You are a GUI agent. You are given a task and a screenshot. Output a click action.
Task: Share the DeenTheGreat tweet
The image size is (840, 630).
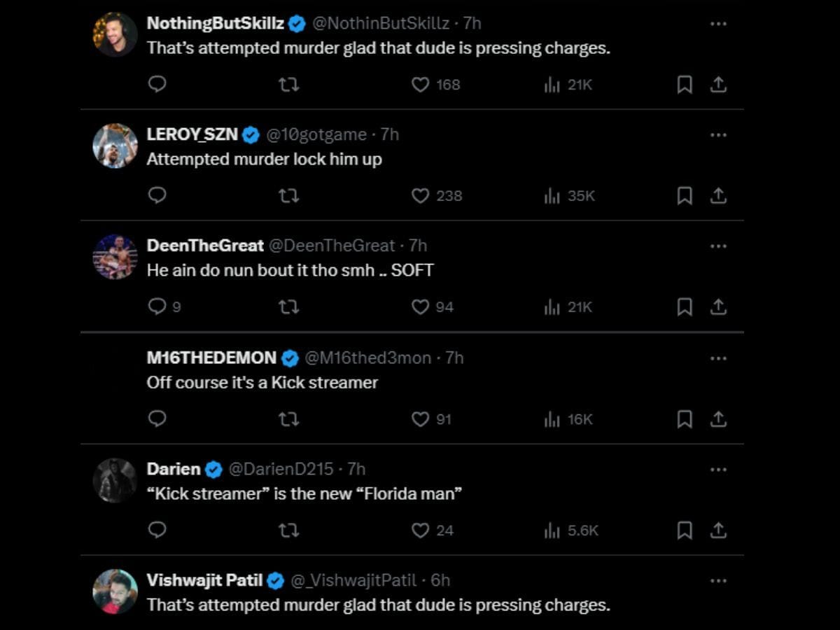718,307
